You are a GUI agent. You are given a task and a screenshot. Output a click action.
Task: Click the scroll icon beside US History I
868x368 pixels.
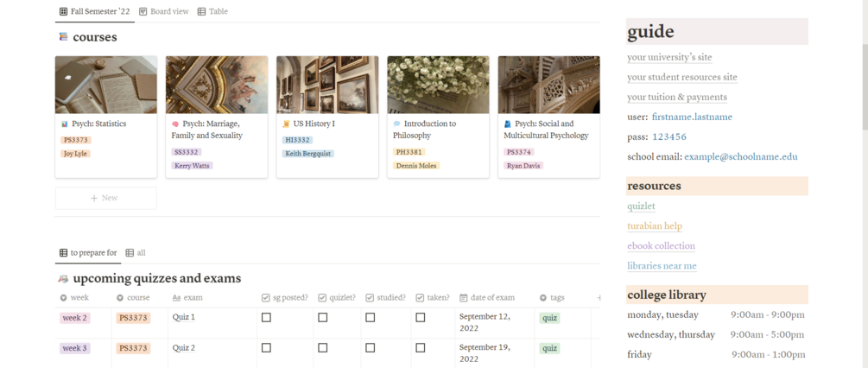click(x=286, y=124)
